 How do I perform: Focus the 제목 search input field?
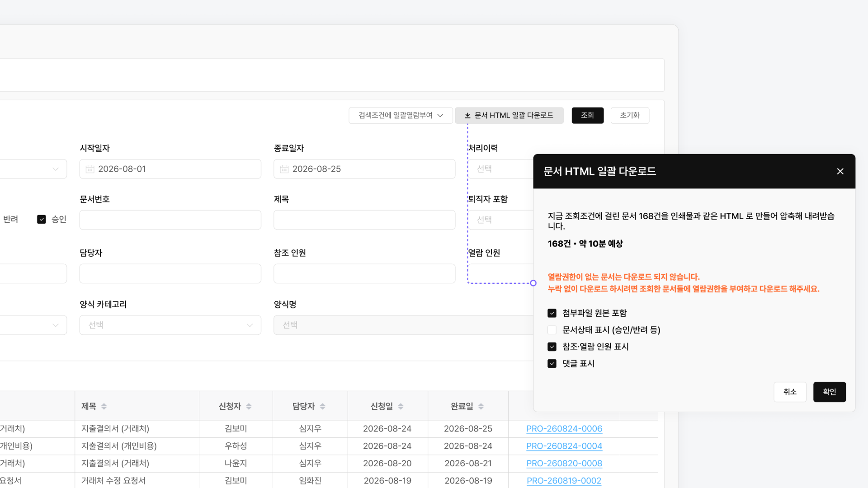tap(364, 220)
